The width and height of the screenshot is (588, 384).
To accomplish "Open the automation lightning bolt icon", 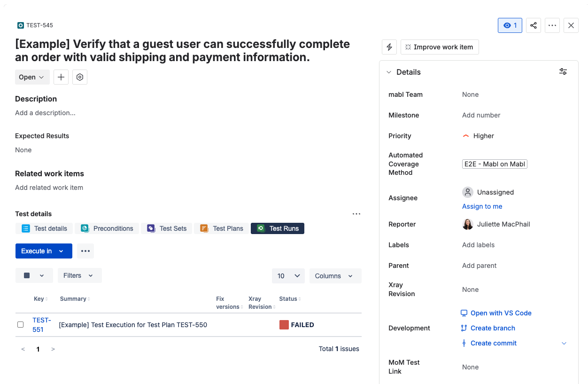I will click(389, 47).
